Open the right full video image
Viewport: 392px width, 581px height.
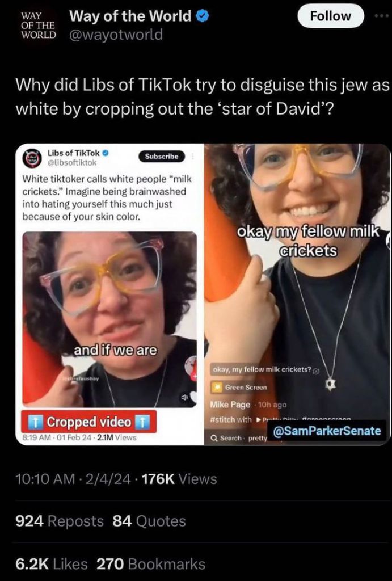[x=297, y=294]
